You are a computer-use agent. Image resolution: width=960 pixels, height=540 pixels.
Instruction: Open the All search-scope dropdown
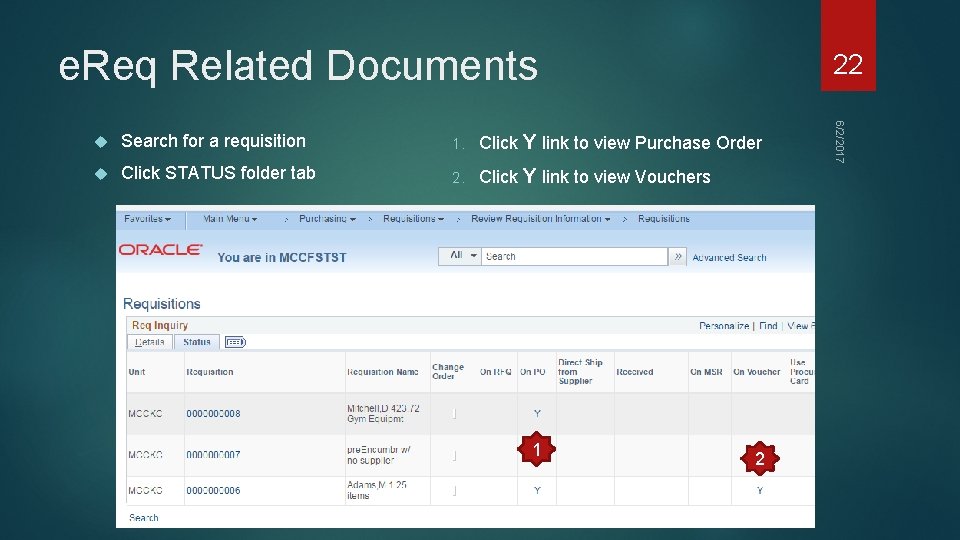pos(460,256)
